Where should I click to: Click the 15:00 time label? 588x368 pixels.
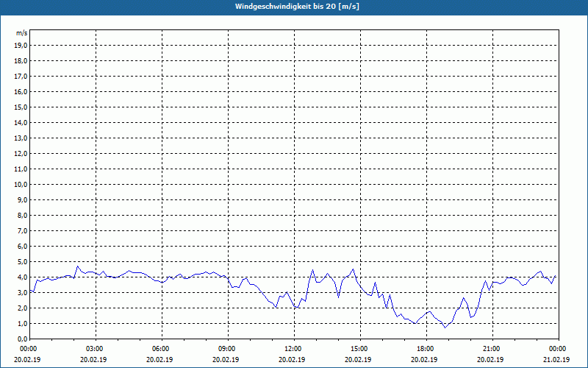358,349
